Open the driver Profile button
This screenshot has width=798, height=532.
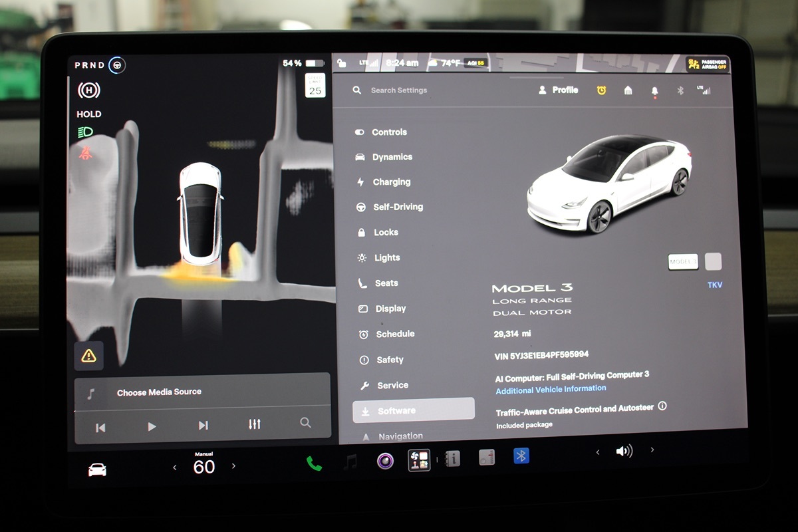pos(558,90)
